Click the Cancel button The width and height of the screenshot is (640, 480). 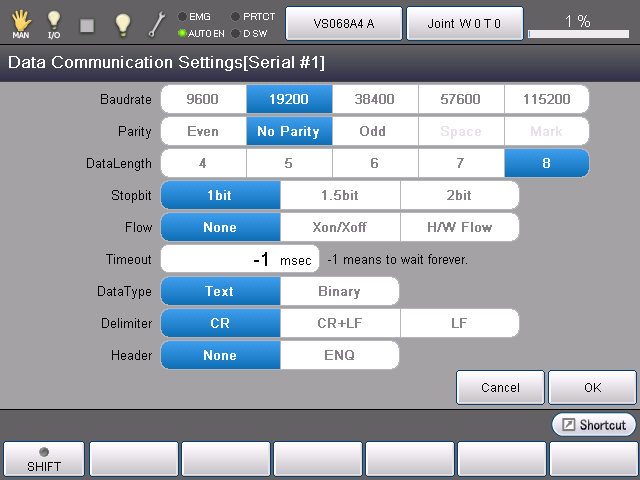pos(500,387)
